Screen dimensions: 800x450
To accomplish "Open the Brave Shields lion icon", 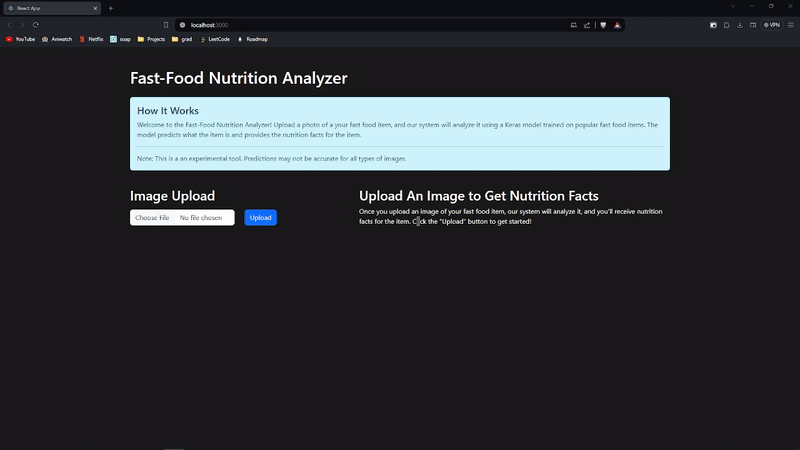I will click(x=603, y=25).
